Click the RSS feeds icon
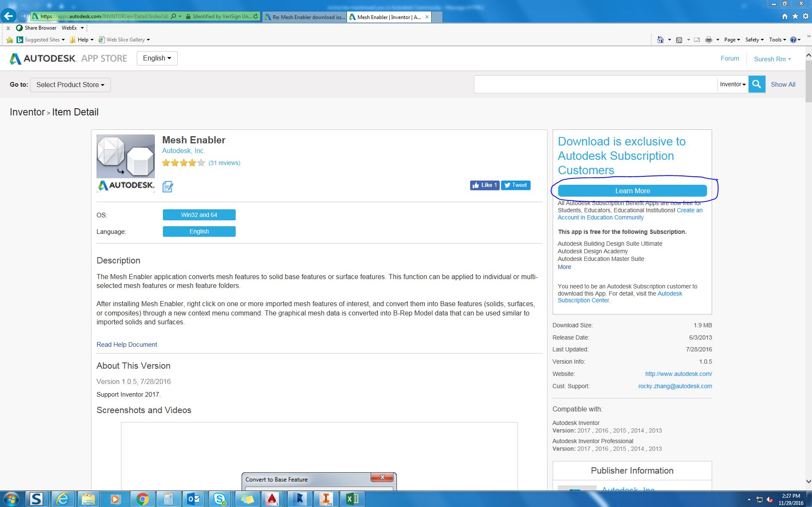This screenshot has width=812, height=507. [x=679, y=40]
